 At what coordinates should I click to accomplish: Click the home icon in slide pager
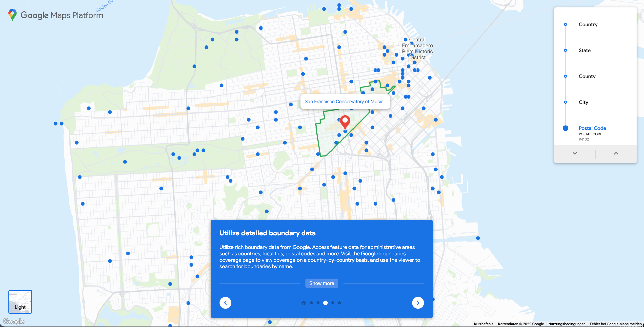click(x=303, y=303)
